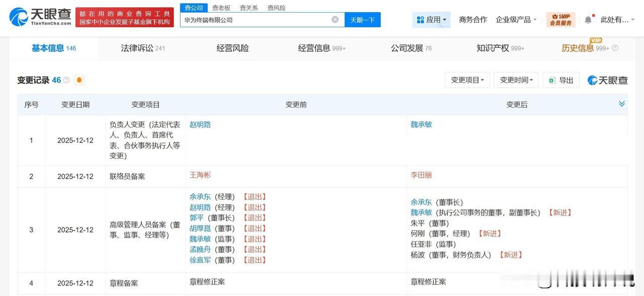Click the 导出 export button
This screenshot has width=644, height=296.
[561, 80]
